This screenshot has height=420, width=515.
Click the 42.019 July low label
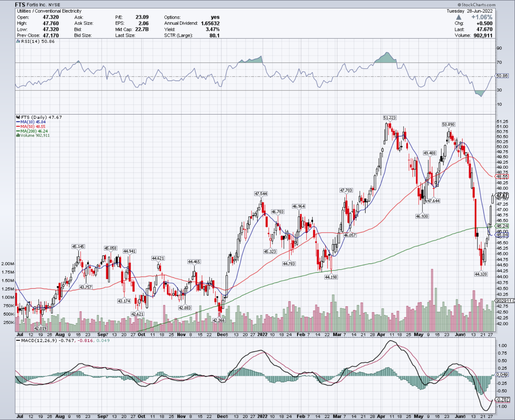pyautogui.click(x=40, y=328)
